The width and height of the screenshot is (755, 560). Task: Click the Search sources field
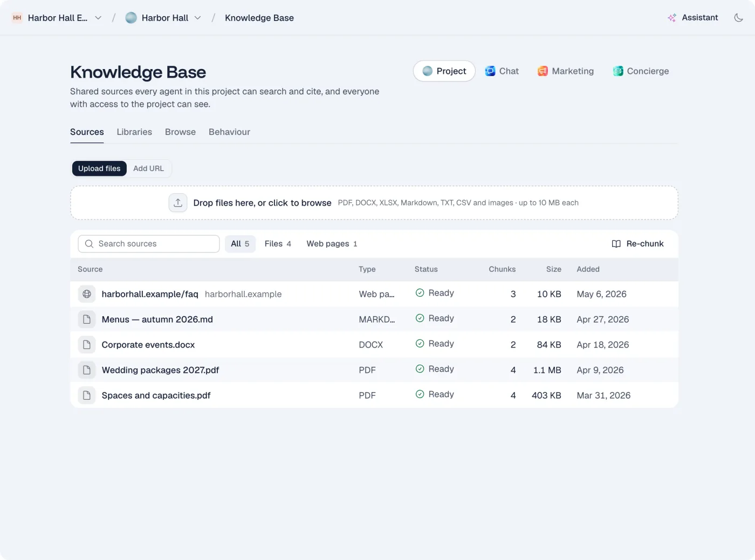(x=149, y=244)
